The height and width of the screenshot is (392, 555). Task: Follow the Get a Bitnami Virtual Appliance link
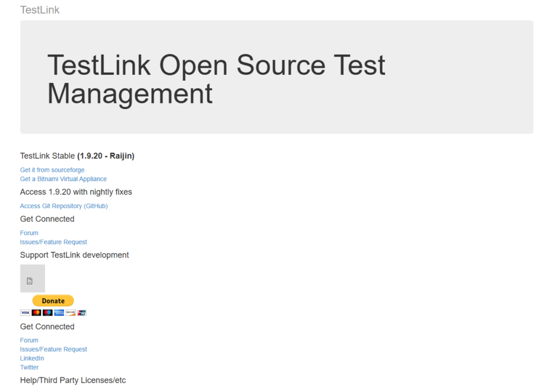click(x=63, y=179)
